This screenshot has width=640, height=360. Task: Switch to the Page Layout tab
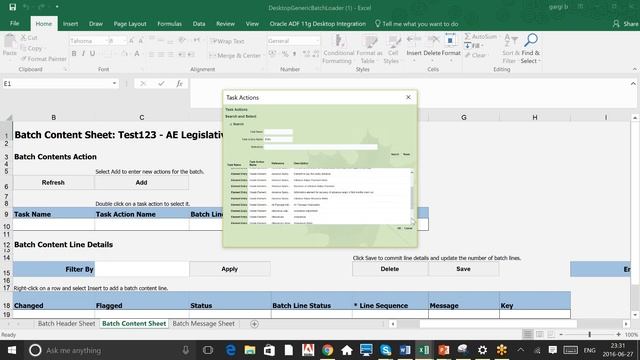(x=130, y=24)
